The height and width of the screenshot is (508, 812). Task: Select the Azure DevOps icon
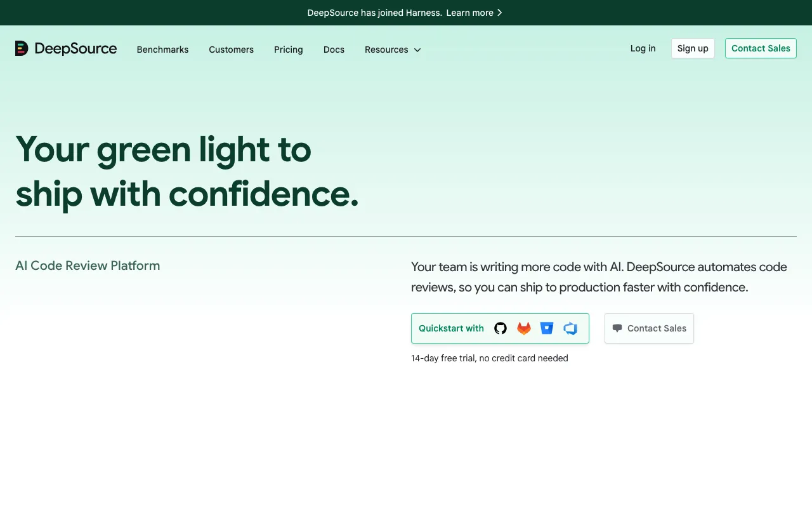click(570, 328)
